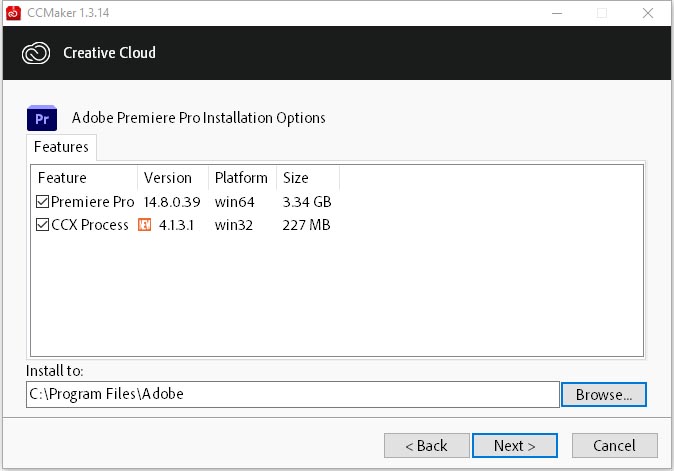Image resolution: width=674 pixels, height=471 pixels.
Task: Switch to the Features tab
Action: tap(61, 147)
